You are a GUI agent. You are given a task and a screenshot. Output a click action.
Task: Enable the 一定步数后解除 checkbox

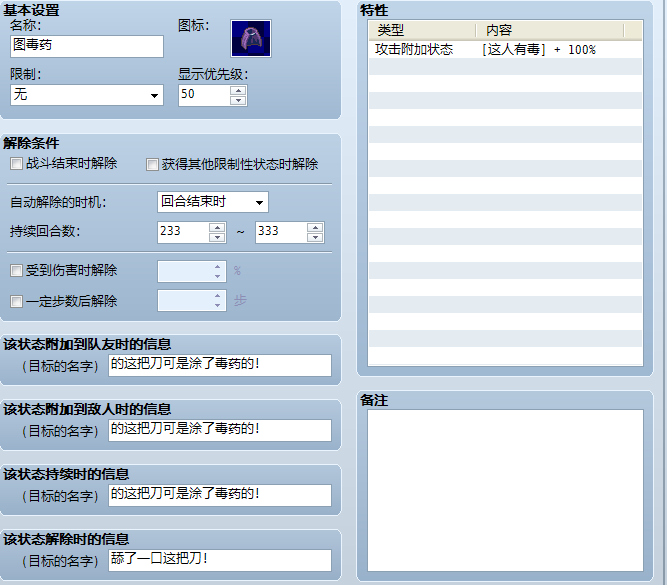click(16, 302)
